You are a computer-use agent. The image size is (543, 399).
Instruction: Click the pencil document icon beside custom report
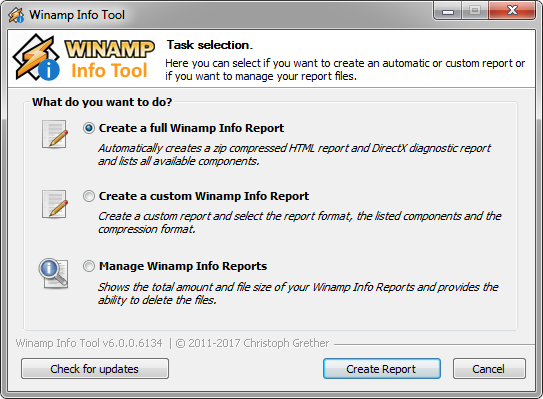pyautogui.click(x=55, y=204)
